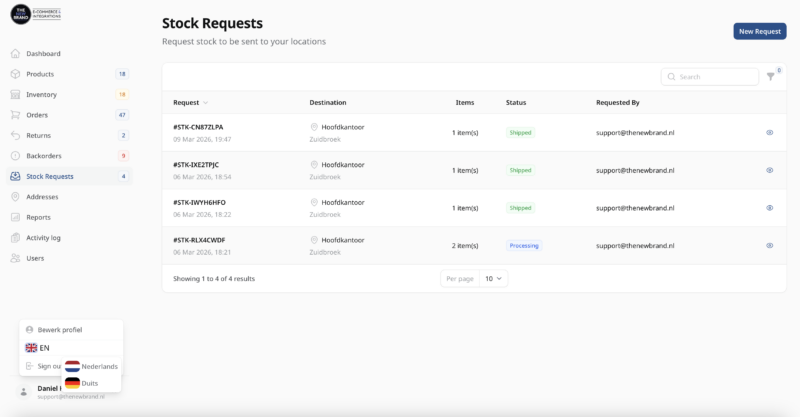Image resolution: width=800 pixels, height=417 pixels.
Task: Open request #STK-IXE2TPJC
Action: point(196,165)
